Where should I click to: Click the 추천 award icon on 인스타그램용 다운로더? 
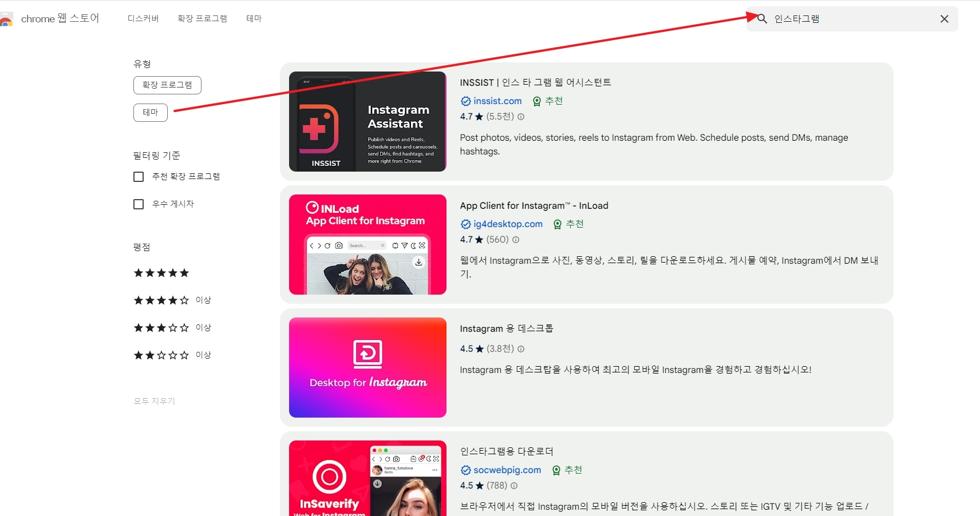click(x=556, y=470)
